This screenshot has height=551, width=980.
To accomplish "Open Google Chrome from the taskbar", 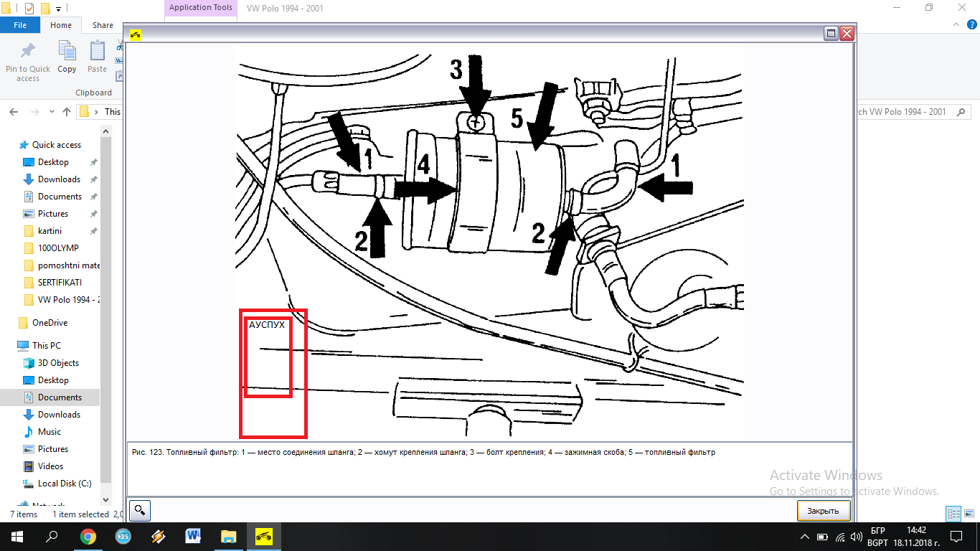I will point(88,536).
